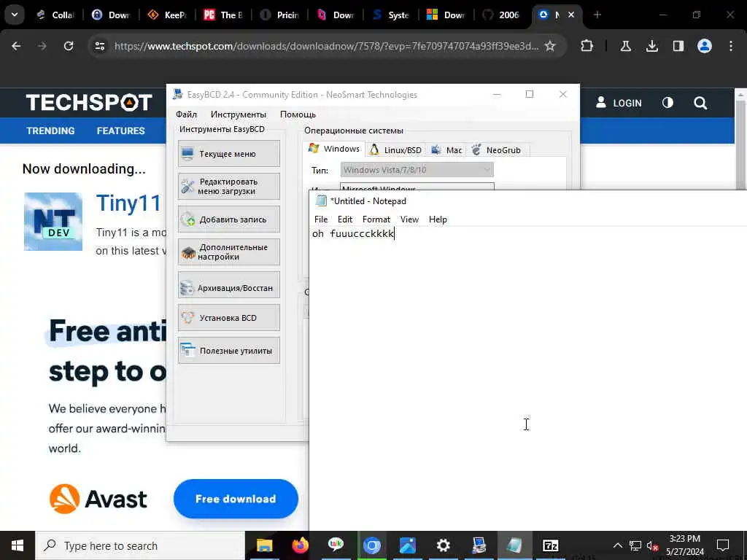Open the browser profile avatar
This screenshot has width=747, height=560.
705,46
